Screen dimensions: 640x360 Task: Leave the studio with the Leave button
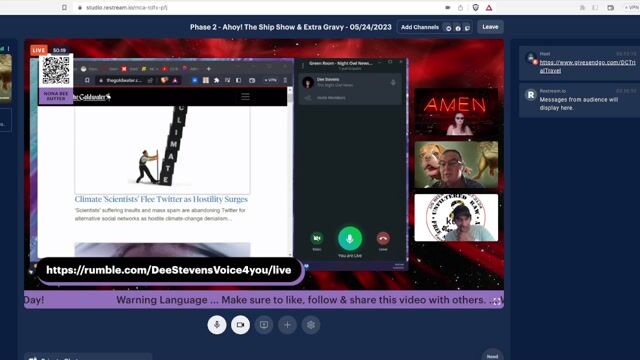click(490, 27)
